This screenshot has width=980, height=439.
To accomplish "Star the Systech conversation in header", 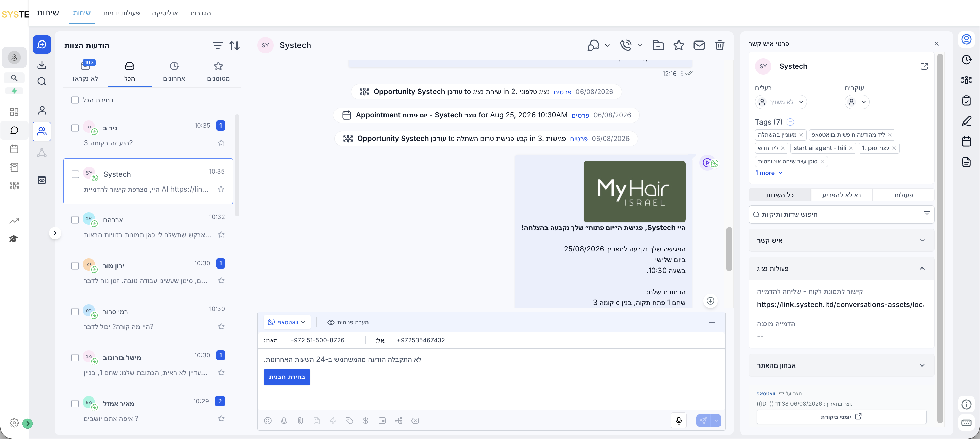I will click(679, 45).
